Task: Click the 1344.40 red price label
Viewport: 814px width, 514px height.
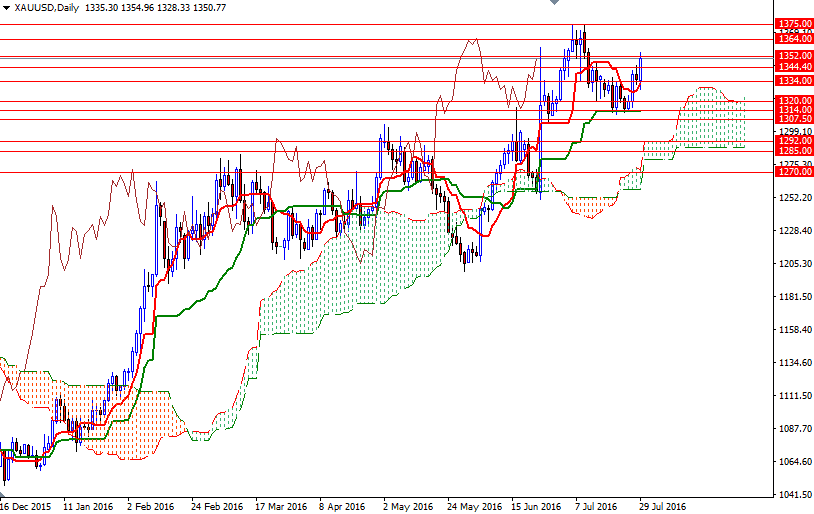Action: [793, 66]
